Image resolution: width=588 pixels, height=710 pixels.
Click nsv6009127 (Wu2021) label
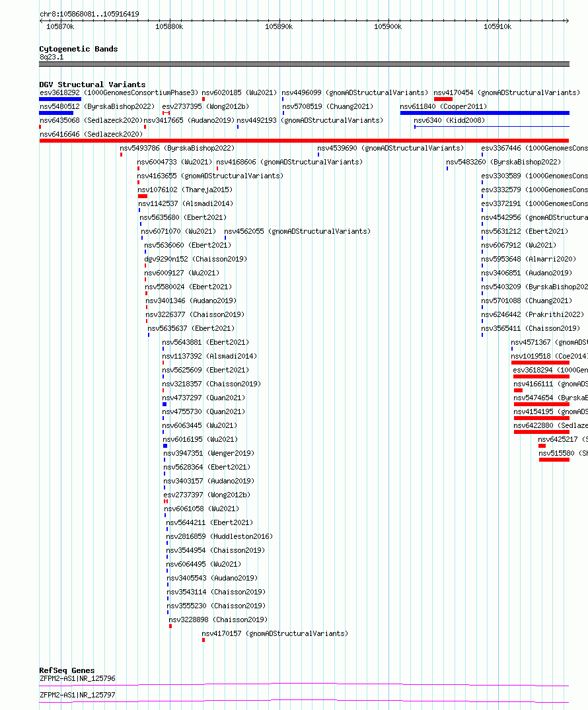182,273
